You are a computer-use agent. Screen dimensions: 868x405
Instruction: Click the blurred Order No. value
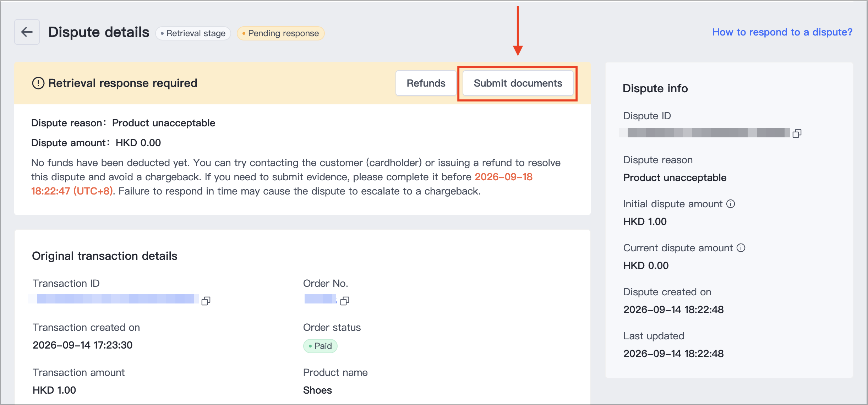tap(320, 299)
